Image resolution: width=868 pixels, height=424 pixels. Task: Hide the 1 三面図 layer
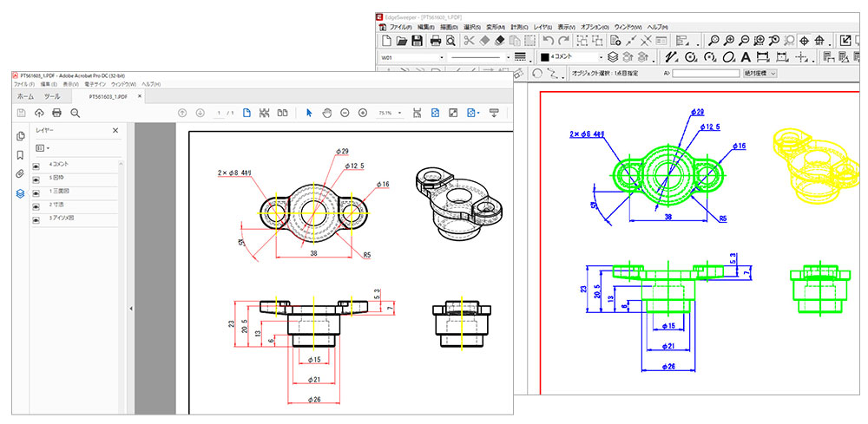click(x=36, y=191)
